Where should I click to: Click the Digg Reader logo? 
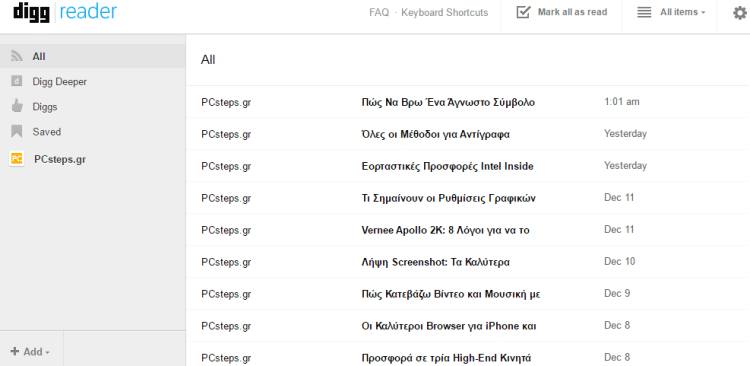click(x=65, y=12)
